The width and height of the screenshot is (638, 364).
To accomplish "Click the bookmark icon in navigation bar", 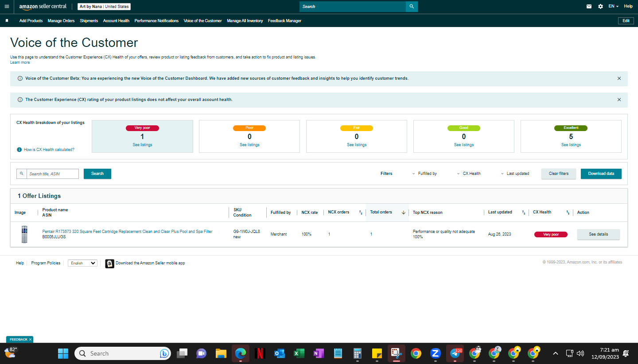I will (7, 21).
